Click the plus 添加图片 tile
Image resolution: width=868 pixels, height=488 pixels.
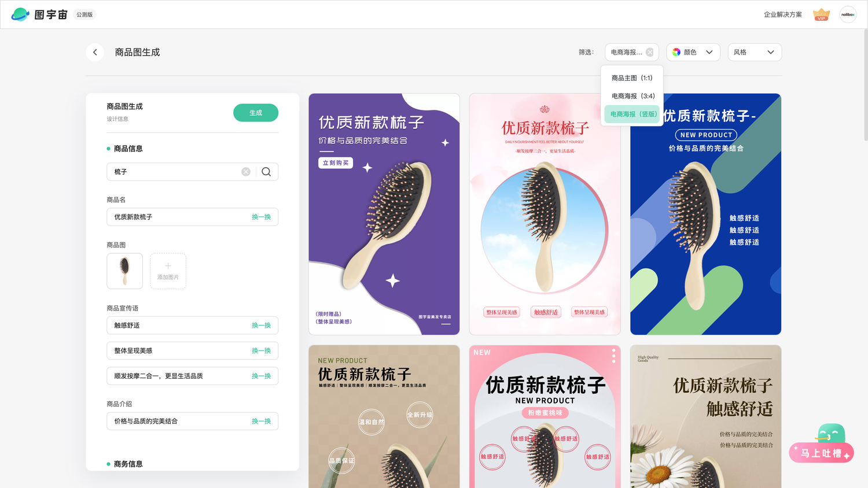[x=168, y=271]
